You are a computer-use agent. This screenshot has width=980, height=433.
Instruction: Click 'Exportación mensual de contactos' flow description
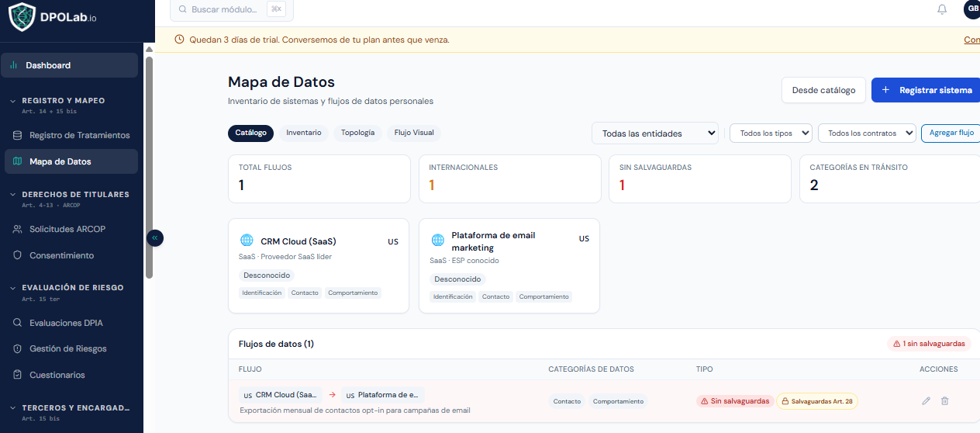[x=355, y=410]
